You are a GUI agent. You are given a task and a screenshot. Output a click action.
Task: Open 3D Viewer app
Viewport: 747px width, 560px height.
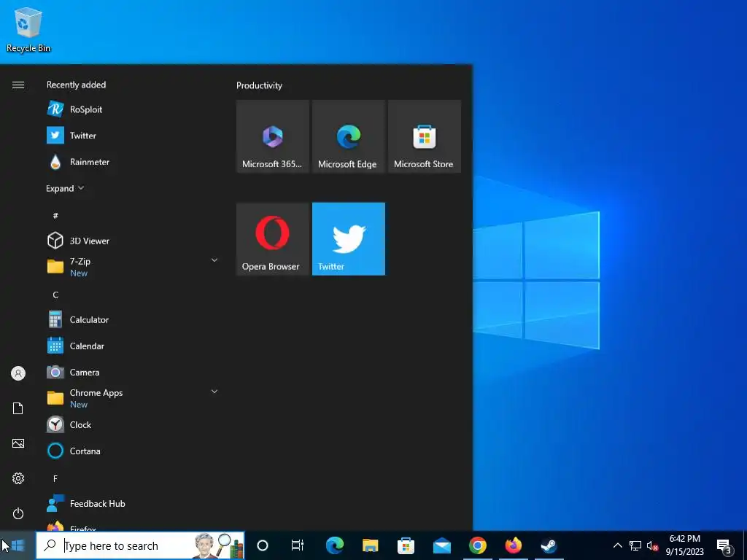click(x=131, y=241)
